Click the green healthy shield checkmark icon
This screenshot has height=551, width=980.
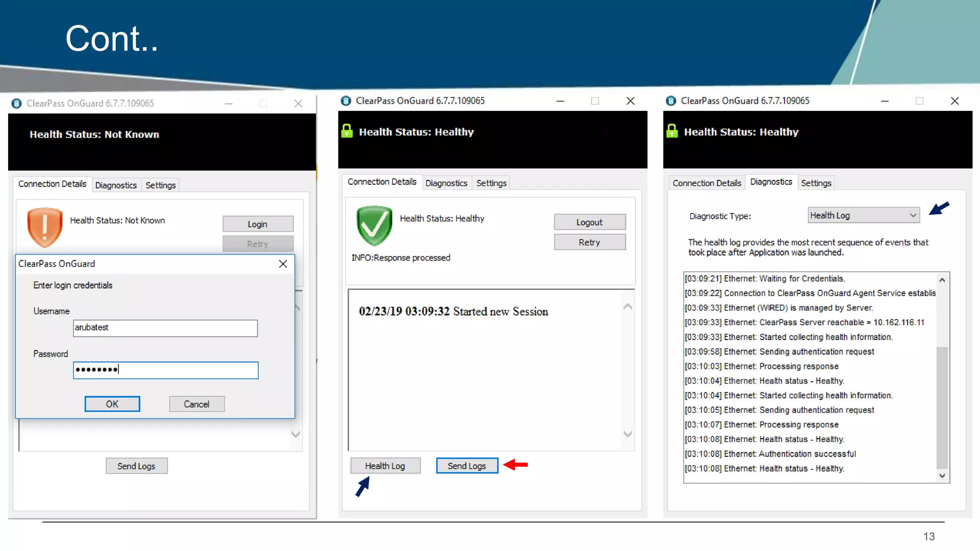[x=374, y=225]
